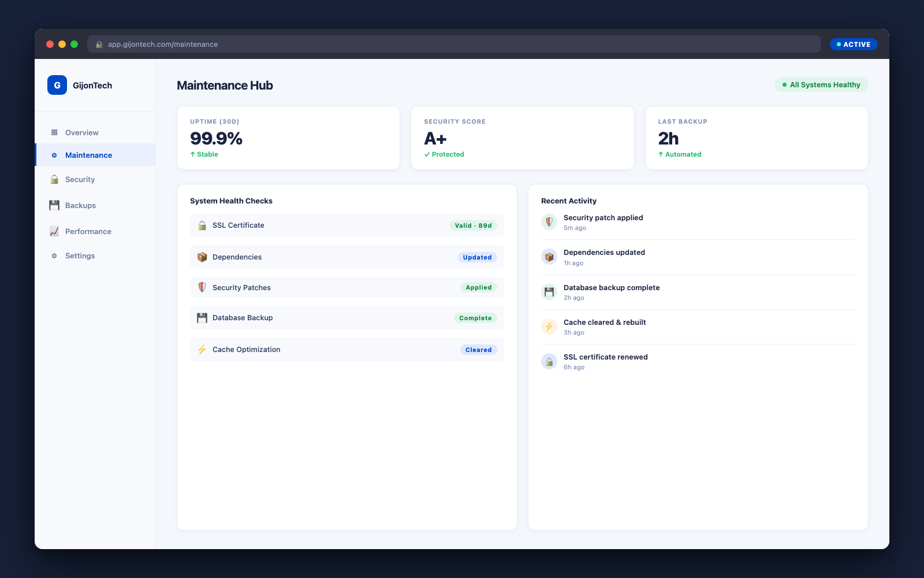The height and width of the screenshot is (578, 924).
Task: Click the 2h last backup value
Action: click(x=668, y=139)
